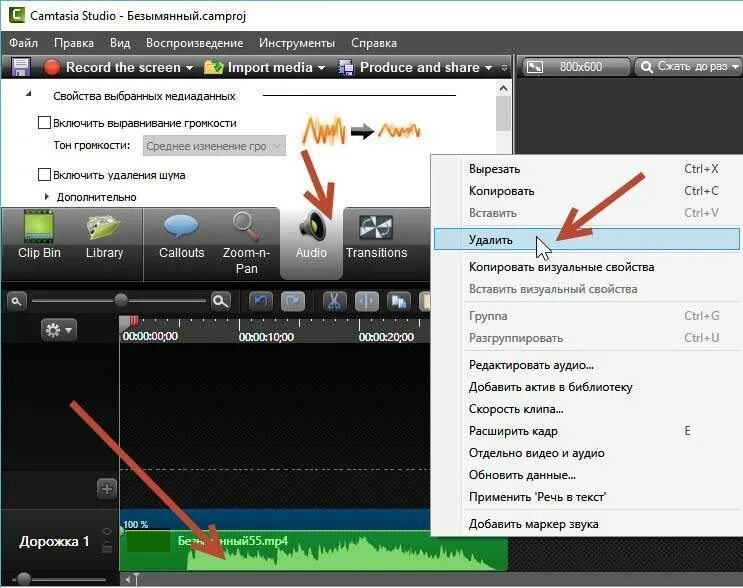The image size is (743, 588).
Task: Open the Файл menu
Action: 23,43
